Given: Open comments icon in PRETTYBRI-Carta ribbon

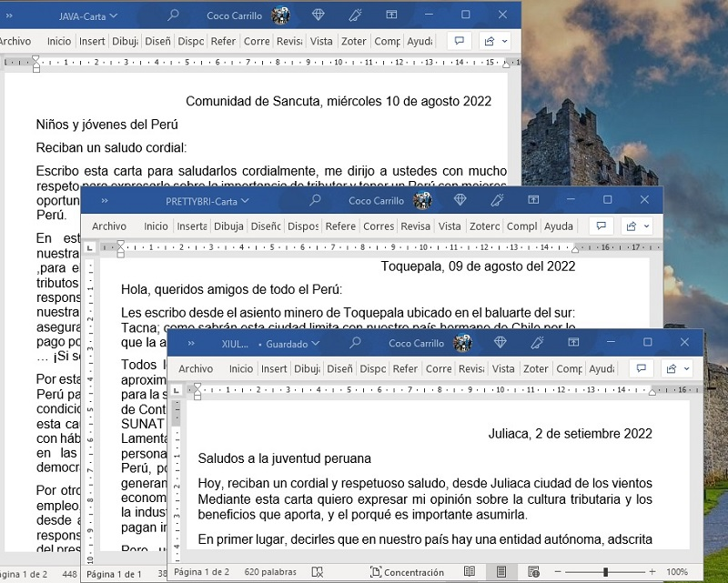Looking at the screenshot, I should tap(600, 226).
